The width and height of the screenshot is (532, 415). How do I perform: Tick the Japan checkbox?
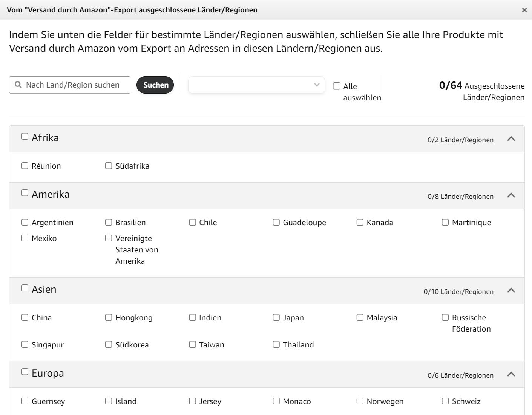[276, 317]
